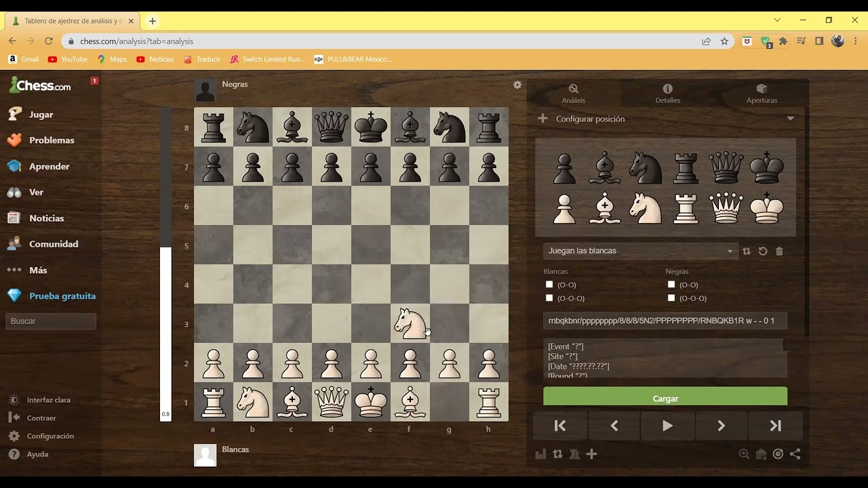This screenshot has height=488, width=868.
Task: Select the white pawn from piece palette
Action: pos(564,208)
